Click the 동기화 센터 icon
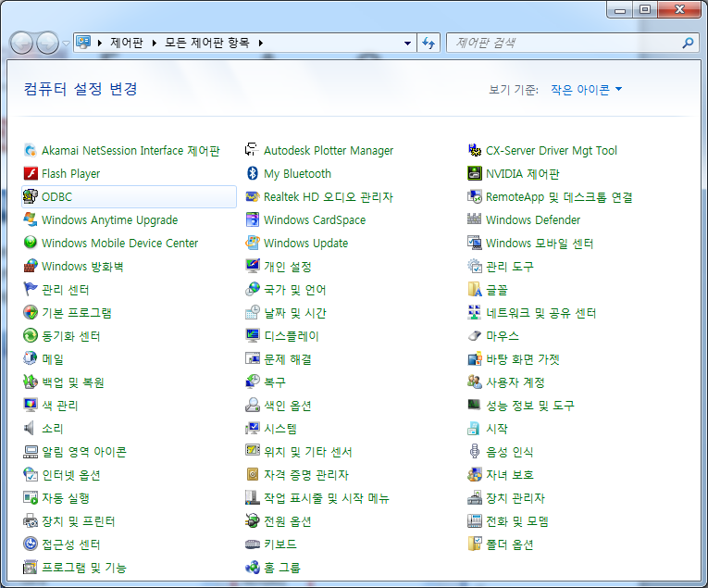708x588 pixels. coord(31,335)
